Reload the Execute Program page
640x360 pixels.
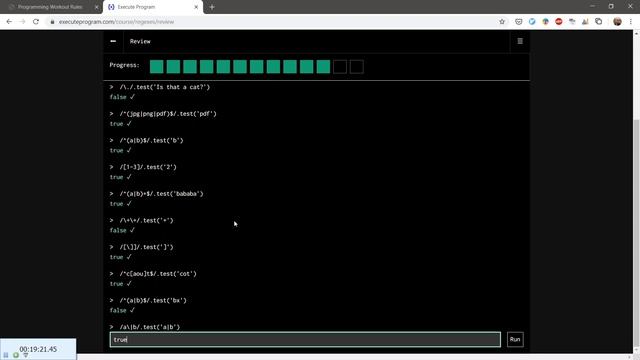click(36, 22)
